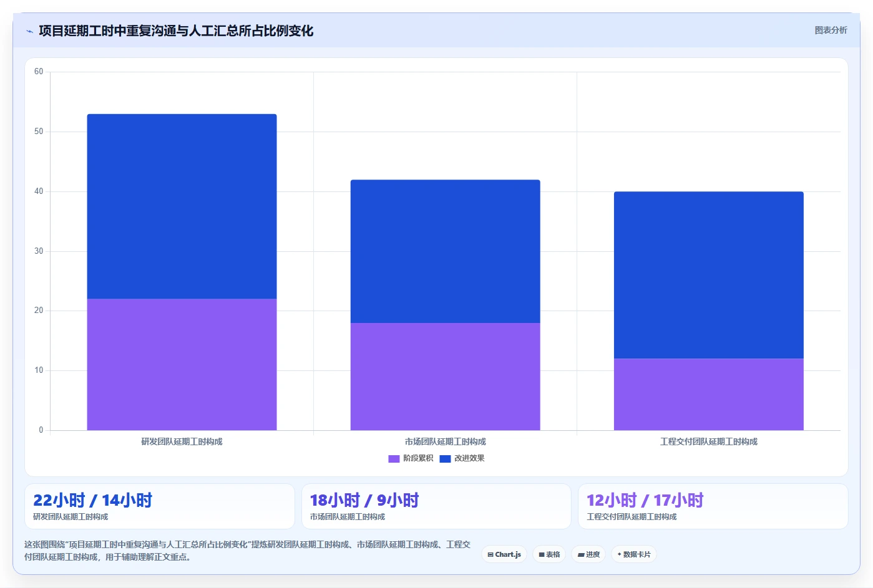873x588 pixels.
Task: Click the blue 研发团队 bar segment
Action: 182,206
